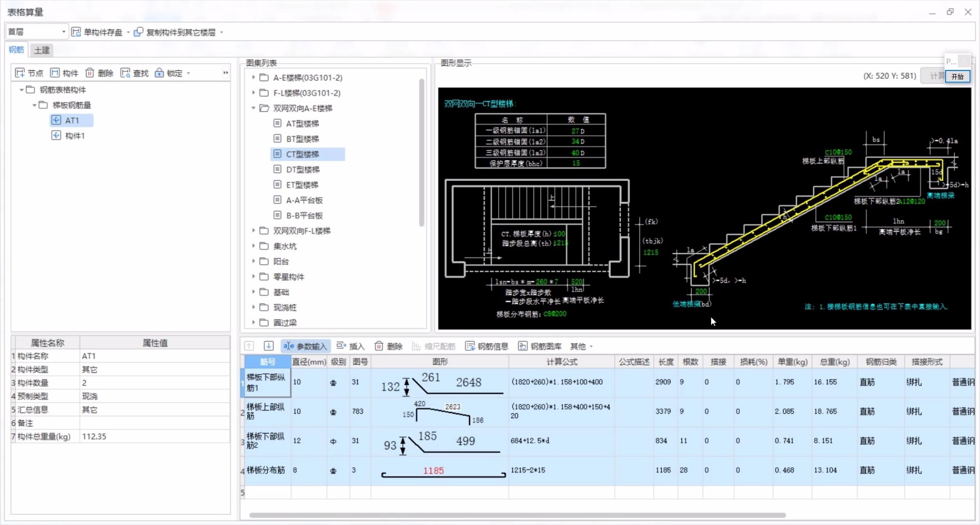This screenshot has width=980, height=525.
Task: Click the 节点 (node) toolbar icon
Action: click(20, 73)
